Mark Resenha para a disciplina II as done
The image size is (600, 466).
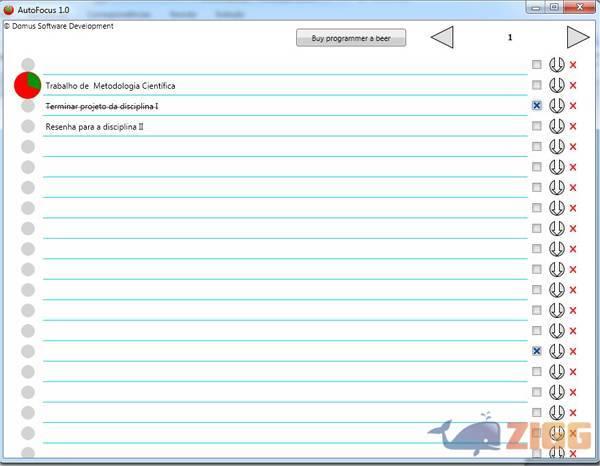pos(537,126)
